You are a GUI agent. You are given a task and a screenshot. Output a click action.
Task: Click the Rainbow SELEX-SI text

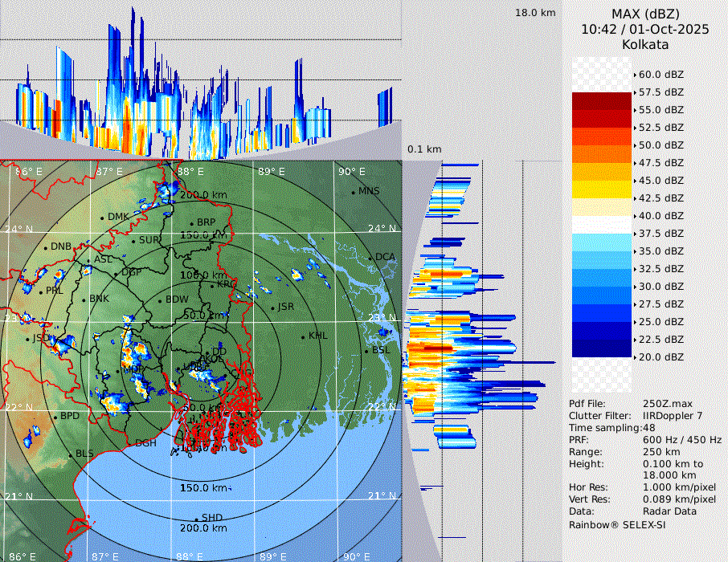(x=617, y=524)
